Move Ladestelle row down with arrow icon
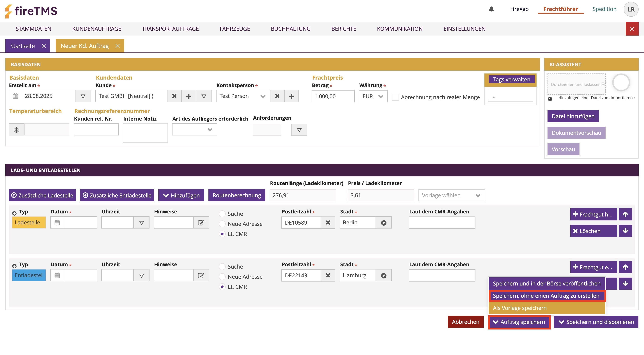The width and height of the screenshot is (644, 355). click(x=625, y=231)
